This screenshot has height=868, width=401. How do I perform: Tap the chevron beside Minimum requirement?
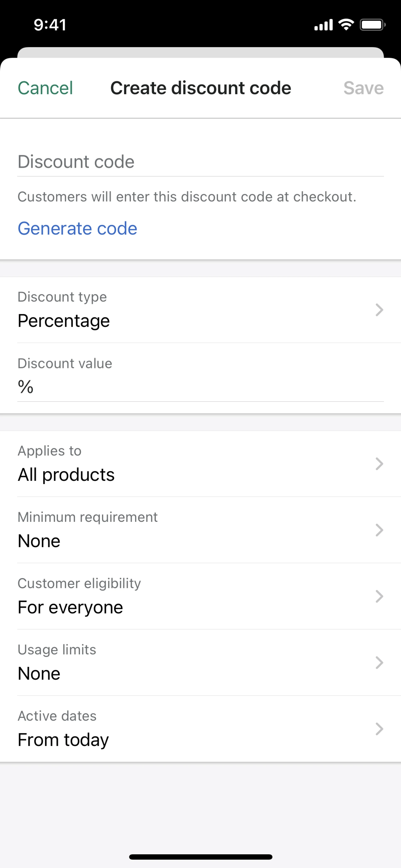[379, 530]
